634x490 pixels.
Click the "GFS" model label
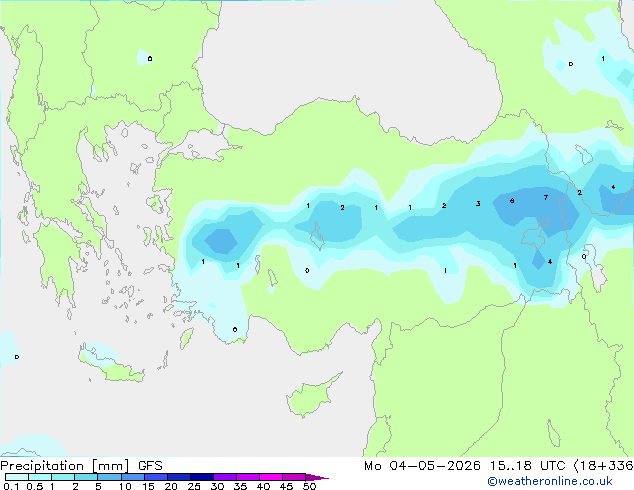pos(150,466)
